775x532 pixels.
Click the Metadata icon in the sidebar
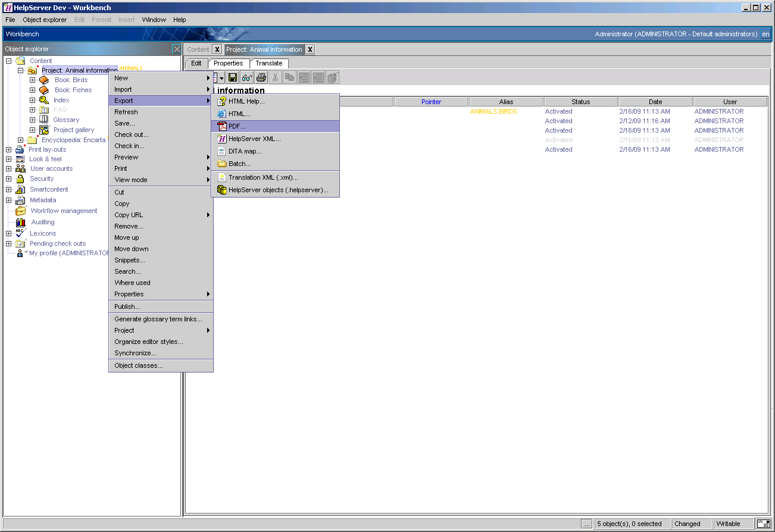20,200
